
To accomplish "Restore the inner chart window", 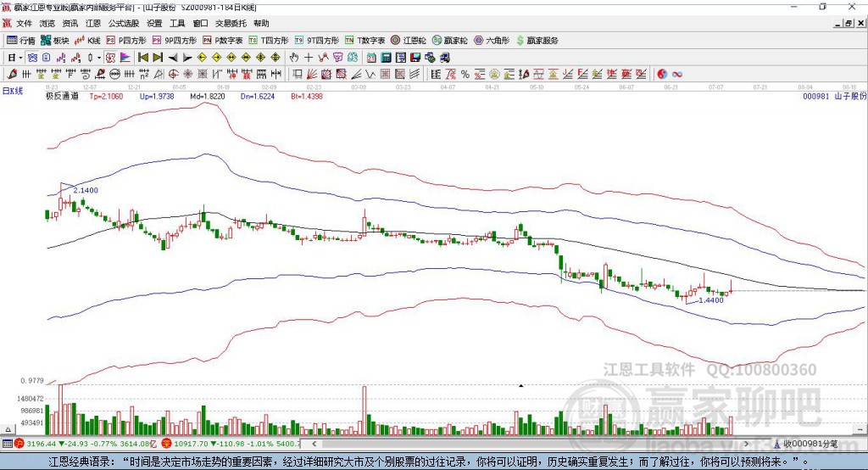I will tap(849, 23).
